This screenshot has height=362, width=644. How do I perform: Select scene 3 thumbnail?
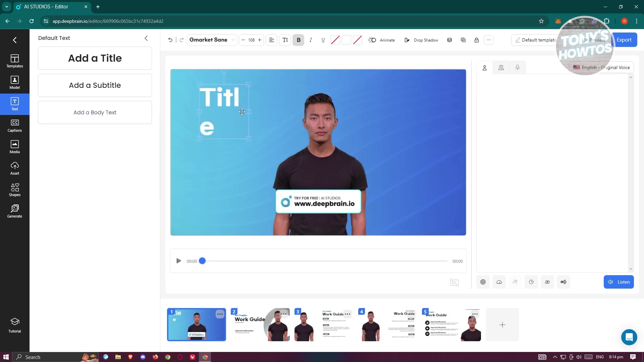[324, 325]
